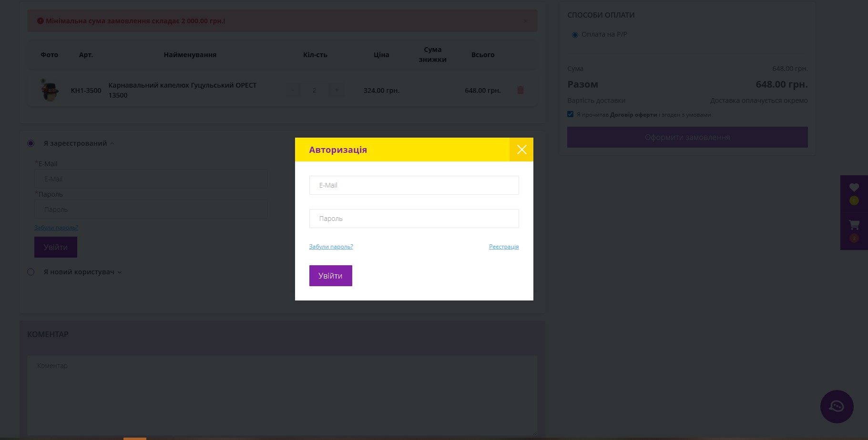
Task: Select the 'Я новий користувач' radio button
Action: pos(31,272)
